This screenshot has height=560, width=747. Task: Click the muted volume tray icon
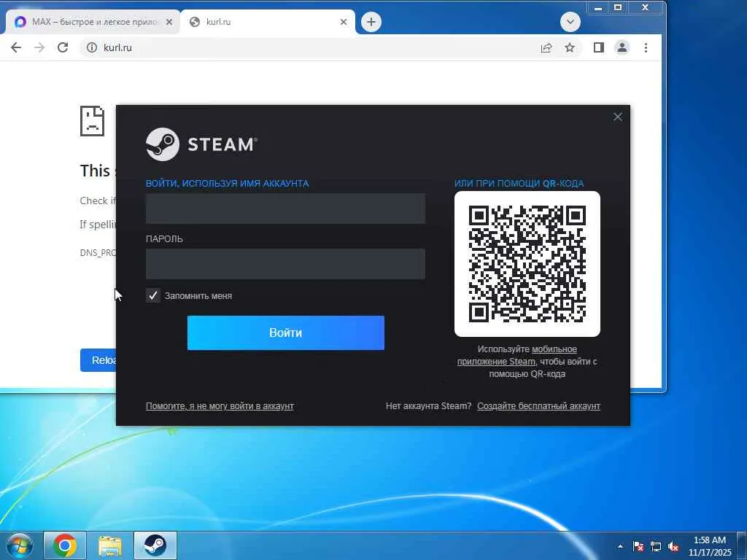coord(673,546)
